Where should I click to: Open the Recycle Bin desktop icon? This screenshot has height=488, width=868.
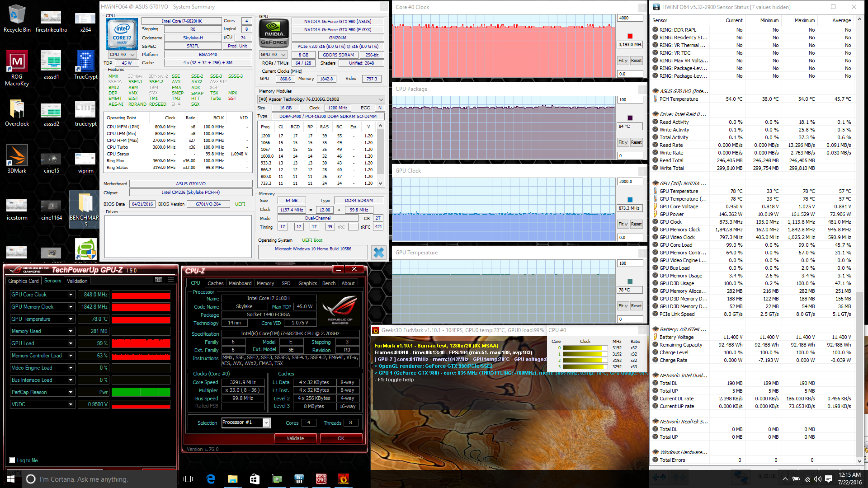click(17, 18)
